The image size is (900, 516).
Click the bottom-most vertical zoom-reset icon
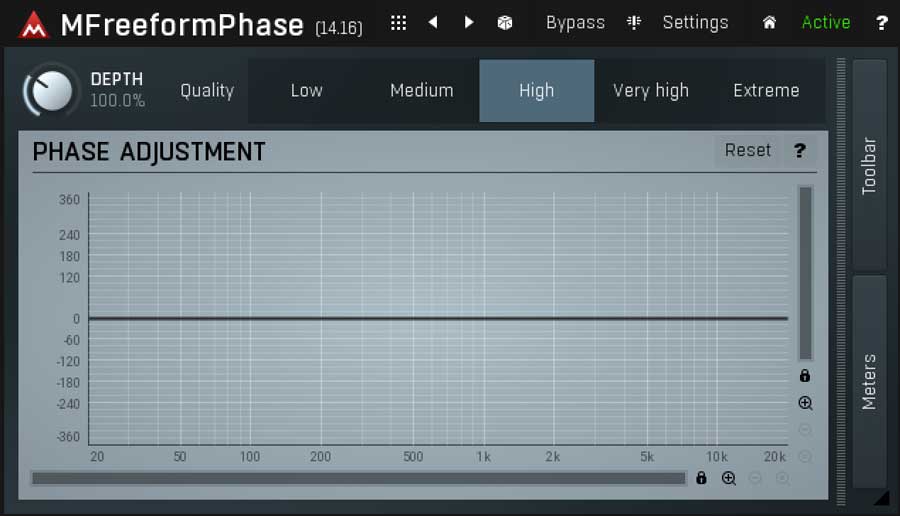[x=805, y=456]
